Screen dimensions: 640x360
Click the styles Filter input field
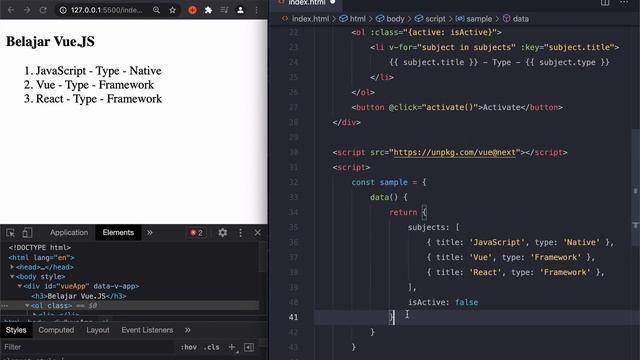pyautogui.click(x=88, y=347)
